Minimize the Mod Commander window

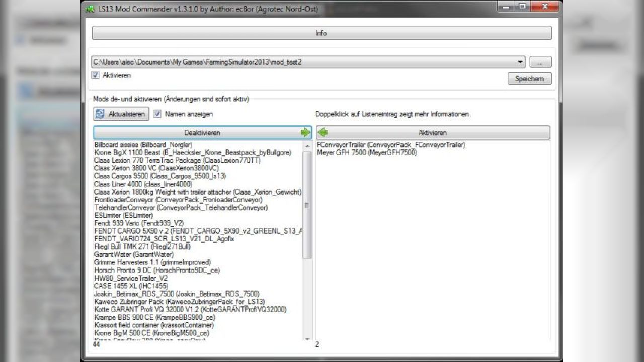click(506, 7)
